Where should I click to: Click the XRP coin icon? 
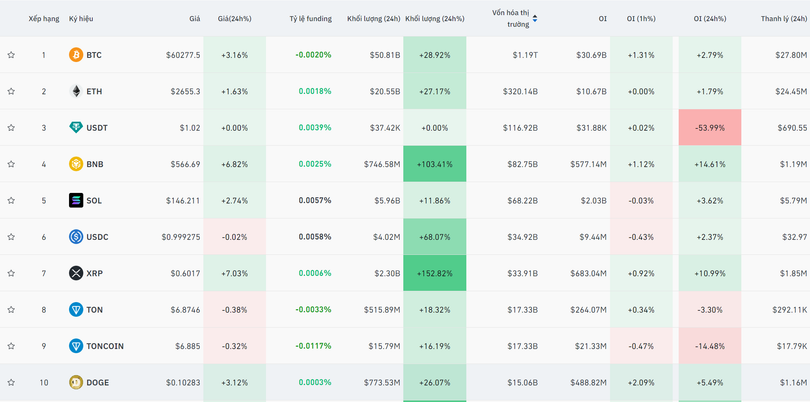point(76,273)
